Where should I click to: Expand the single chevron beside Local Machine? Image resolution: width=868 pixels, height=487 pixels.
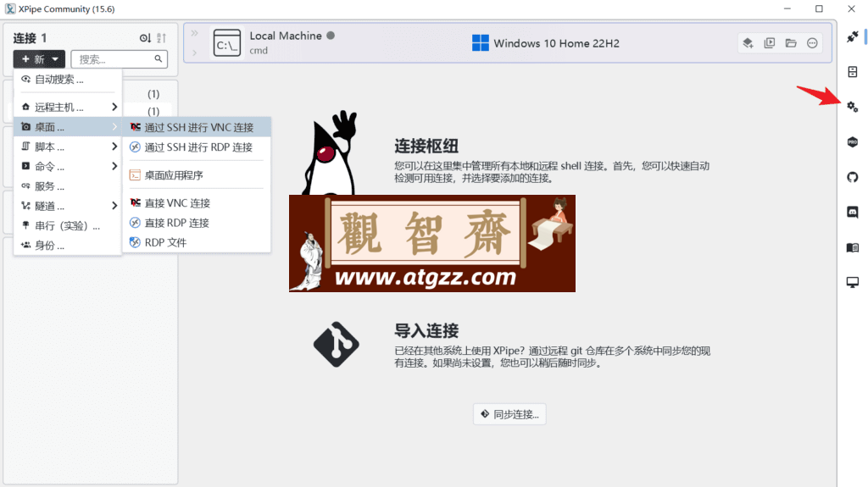194,53
